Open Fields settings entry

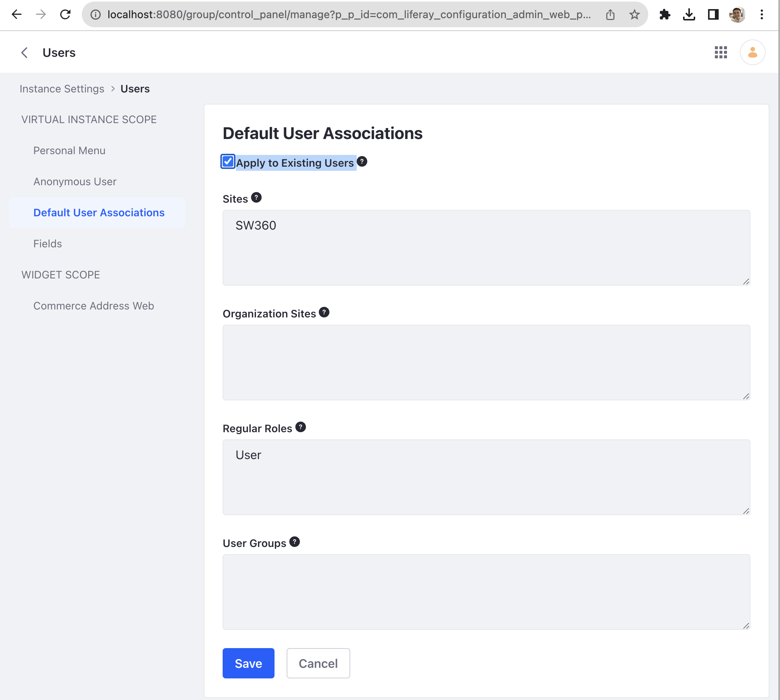coord(47,244)
